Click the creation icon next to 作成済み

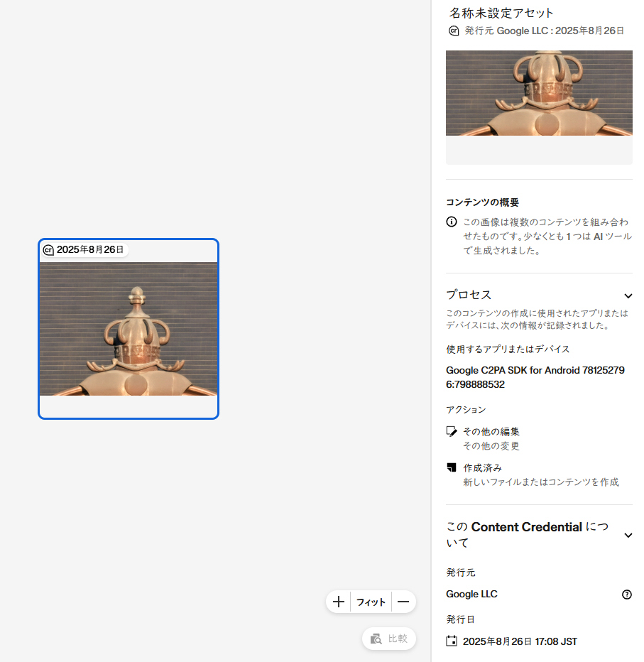(x=452, y=467)
